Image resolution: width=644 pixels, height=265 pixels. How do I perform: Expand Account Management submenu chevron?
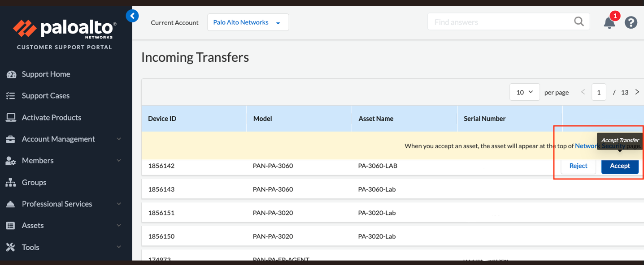tap(119, 139)
